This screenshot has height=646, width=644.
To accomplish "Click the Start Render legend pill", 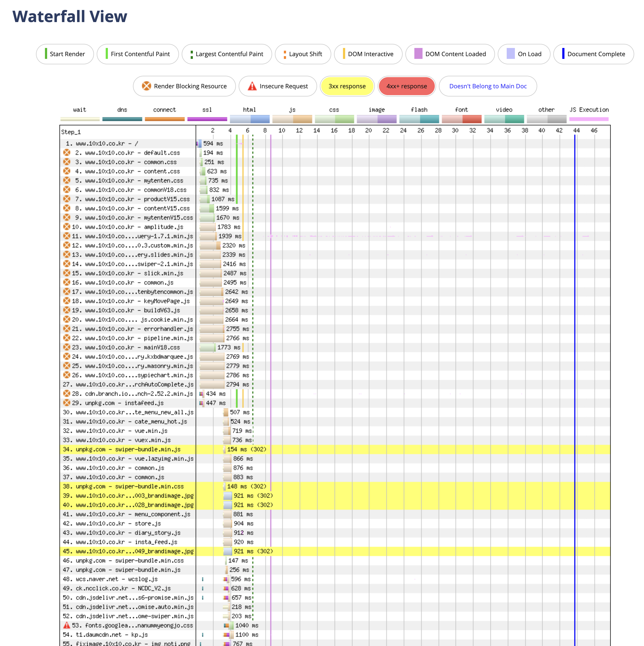I will click(65, 54).
